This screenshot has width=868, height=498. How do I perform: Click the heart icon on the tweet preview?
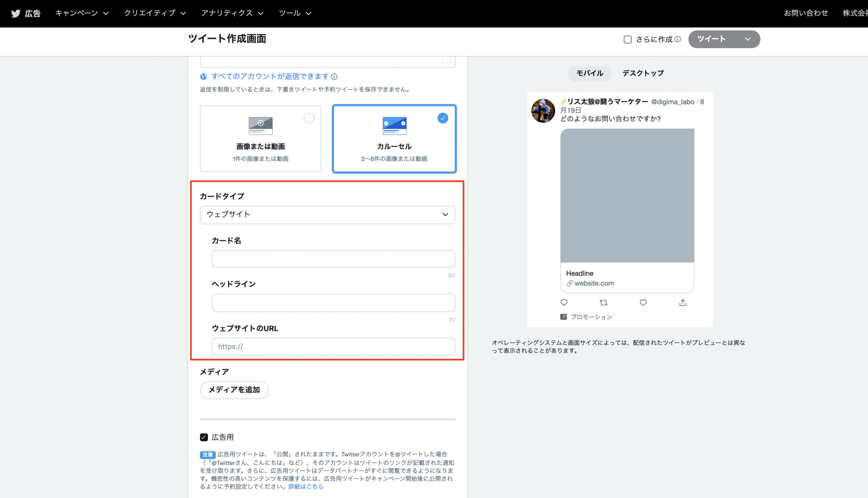(643, 302)
